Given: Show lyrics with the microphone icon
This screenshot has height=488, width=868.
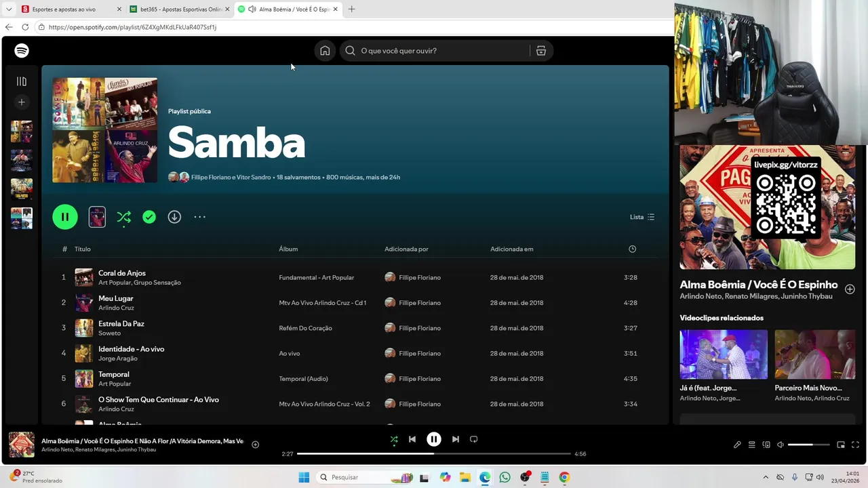Looking at the screenshot, I should [737, 445].
